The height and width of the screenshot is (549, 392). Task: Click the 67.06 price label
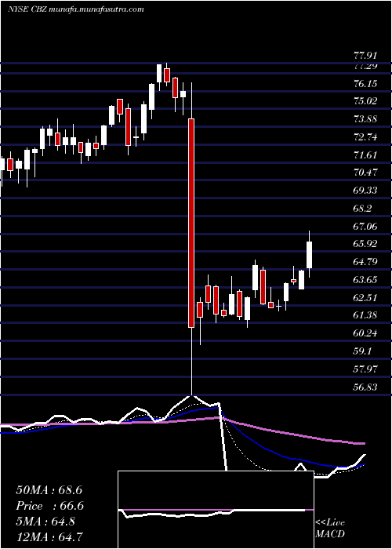tap(365, 226)
